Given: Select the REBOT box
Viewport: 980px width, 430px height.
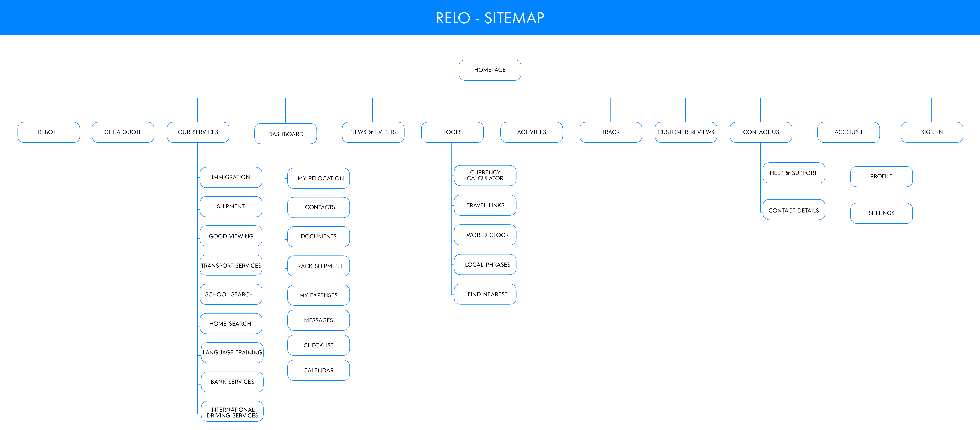Looking at the screenshot, I should pyautogui.click(x=48, y=132).
